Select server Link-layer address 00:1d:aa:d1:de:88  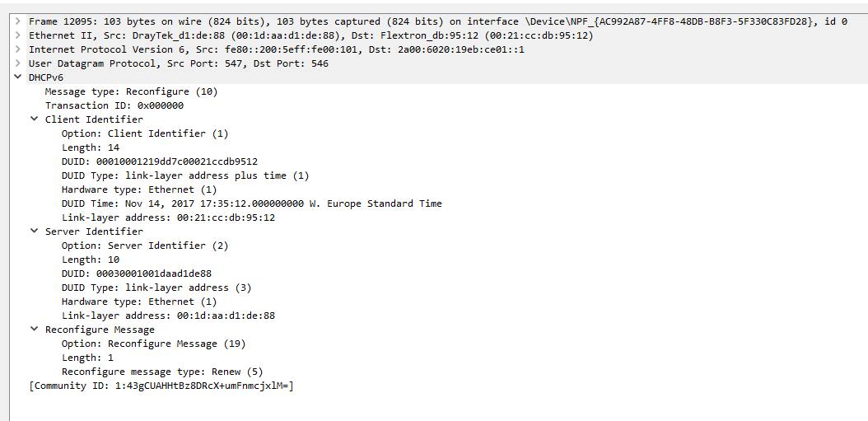[x=168, y=316]
